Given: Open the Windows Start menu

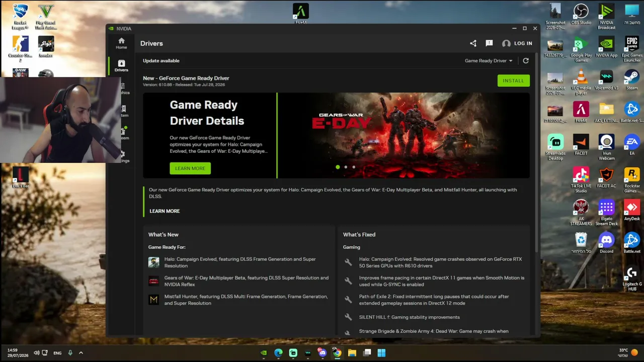Looking at the screenshot, I should point(381,353).
